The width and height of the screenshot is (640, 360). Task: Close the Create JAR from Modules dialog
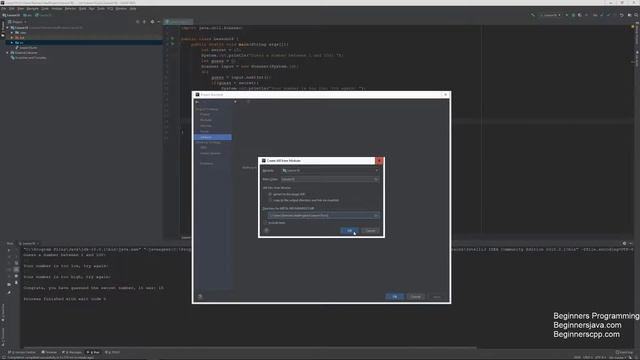tap(379, 161)
